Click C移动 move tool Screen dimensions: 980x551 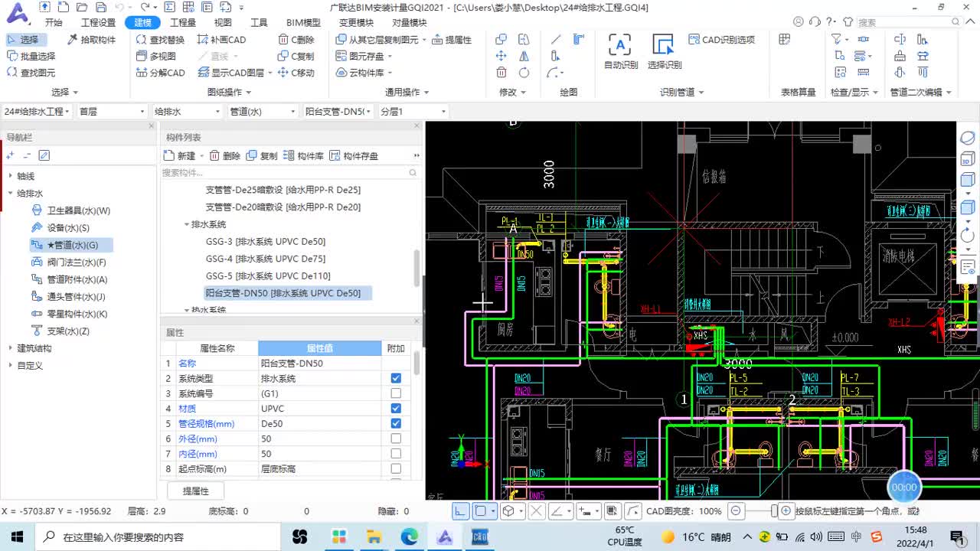[296, 73]
